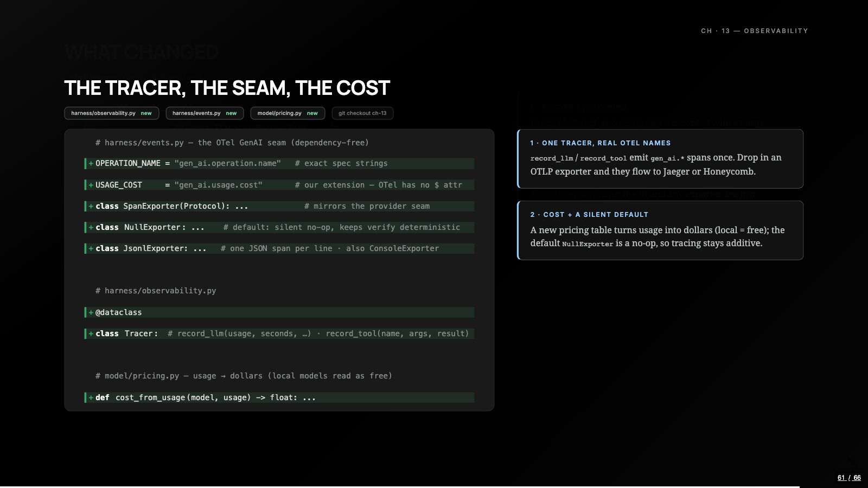Click the CH 13 Observability chapter label
The width and height of the screenshot is (868, 488).
755,31
